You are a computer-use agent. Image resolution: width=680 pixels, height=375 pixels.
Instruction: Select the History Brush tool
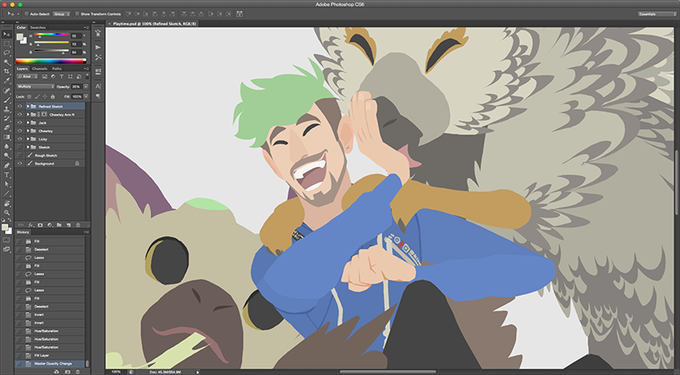pos(7,118)
